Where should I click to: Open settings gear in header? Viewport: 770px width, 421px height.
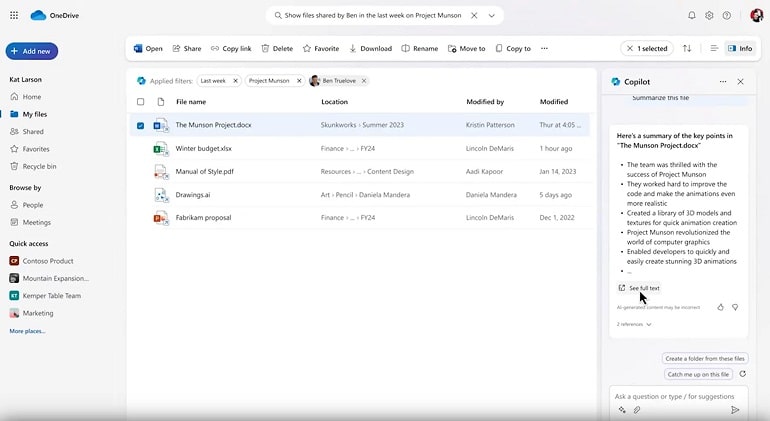coord(709,15)
